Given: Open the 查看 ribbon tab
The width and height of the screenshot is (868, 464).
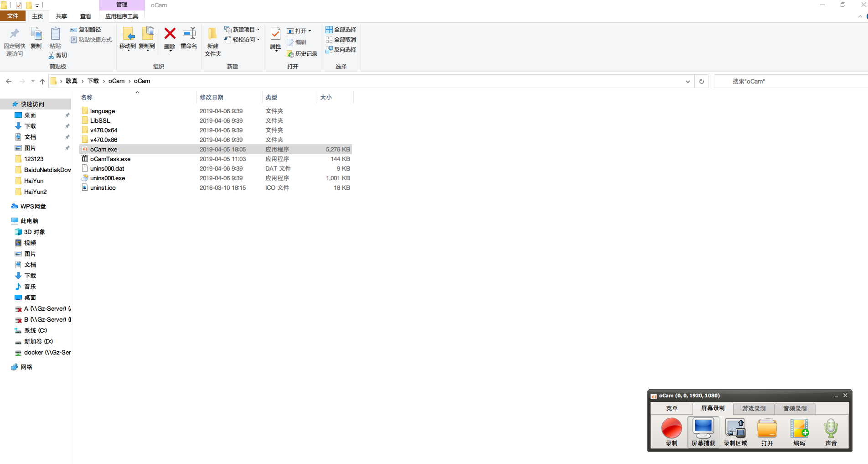Looking at the screenshot, I should click(x=85, y=16).
